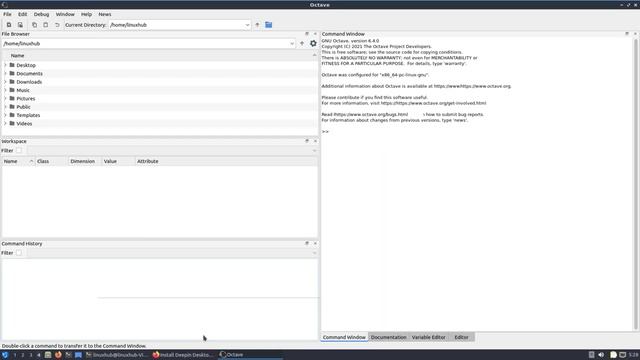The width and height of the screenshot is (640, 360).
Task: Enable the Workspace Filter checkbox
Action: (x=19, y=151)
